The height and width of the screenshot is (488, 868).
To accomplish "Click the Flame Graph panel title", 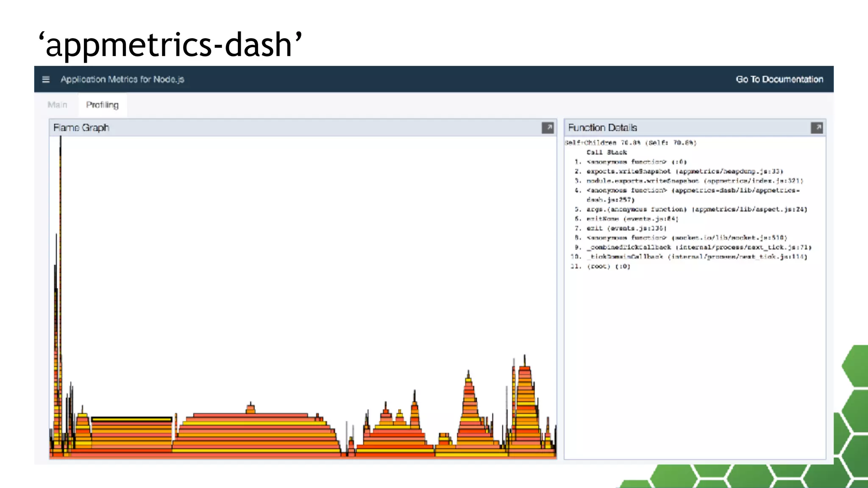I will pyautogui.click(x=81, y=128).
